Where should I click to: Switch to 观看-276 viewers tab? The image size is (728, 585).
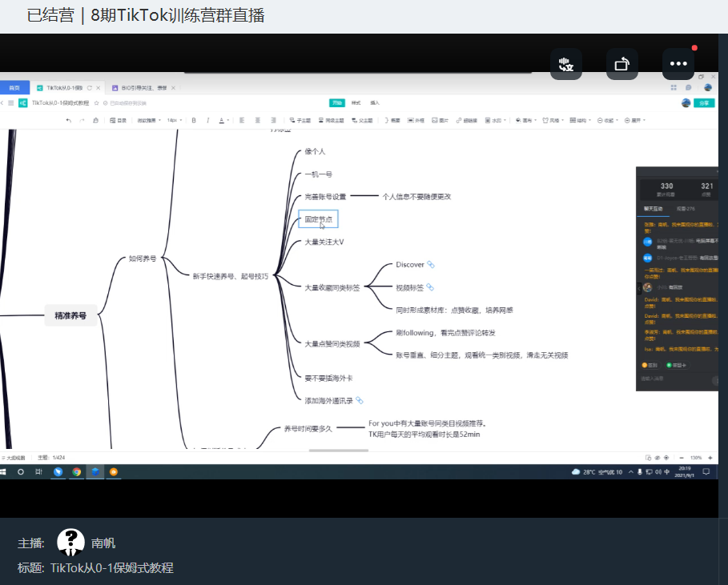click(686, 209)
